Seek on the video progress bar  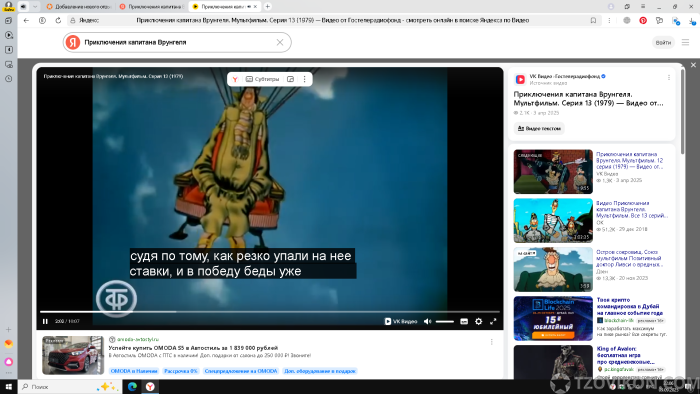tap(270, 311)
